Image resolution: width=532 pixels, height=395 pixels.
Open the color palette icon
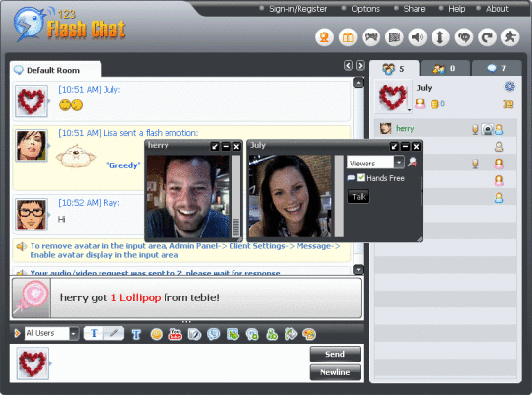(309, 334)
